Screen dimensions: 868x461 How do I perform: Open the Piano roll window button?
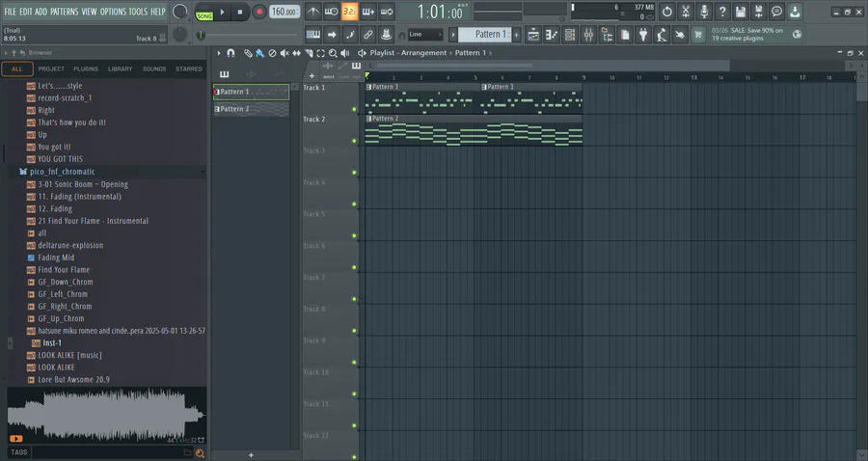(552, 35)
